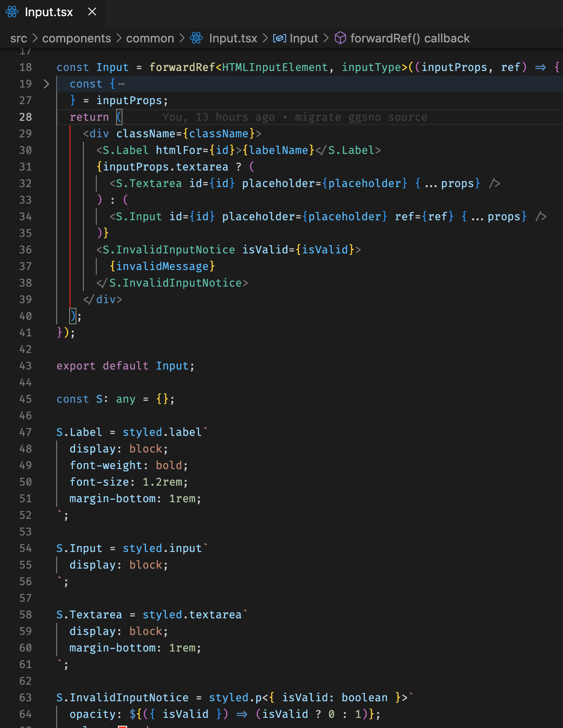Click 'return' keyword on line 28
The image size is (563, 728).
coord(89,117)
